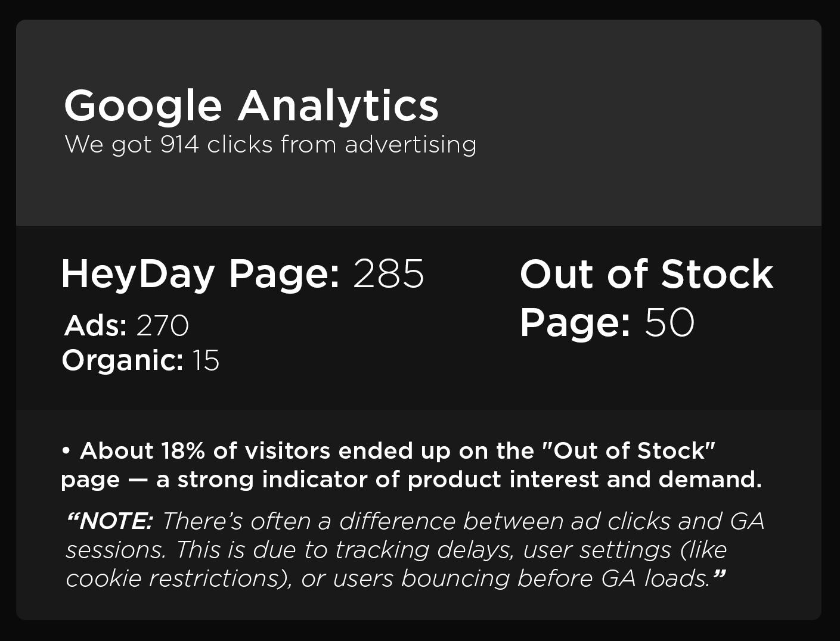Select the HeyDay Page value 285

pyautogui.click(x=389, y=274)
